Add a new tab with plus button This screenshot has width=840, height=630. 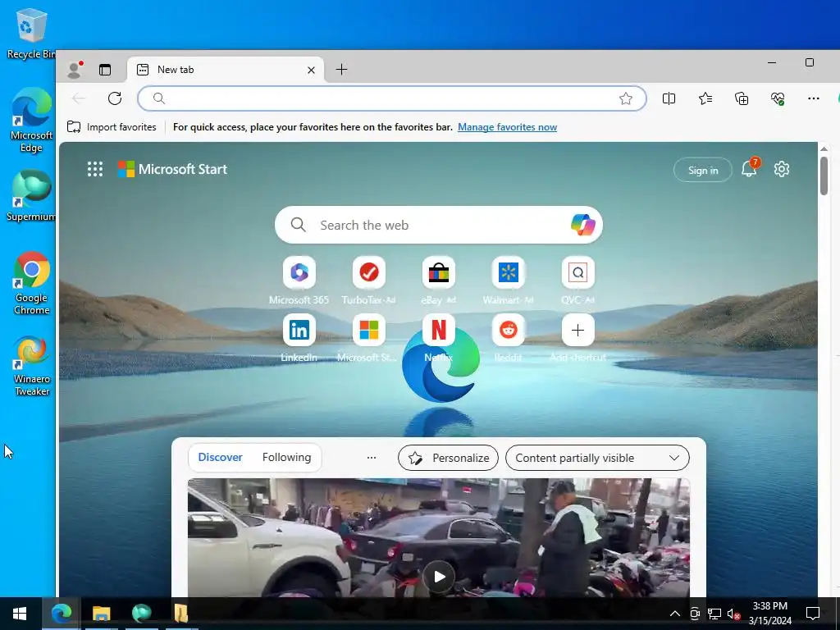tap(341, 70)
